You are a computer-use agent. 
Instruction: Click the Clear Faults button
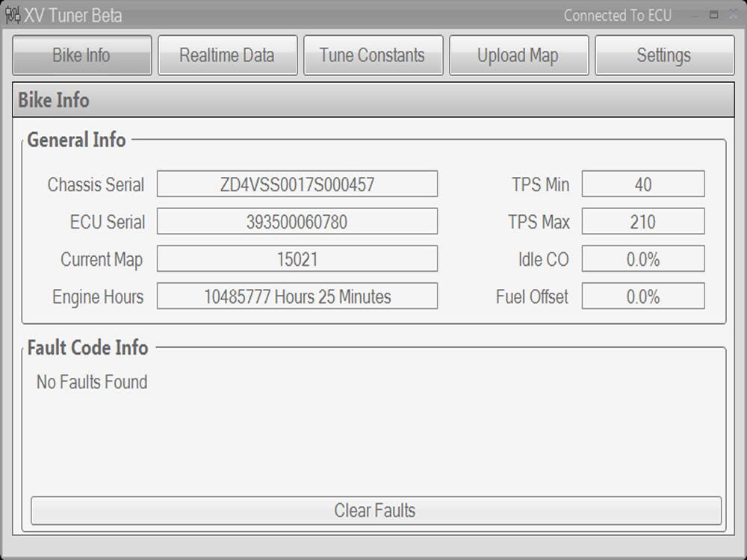pos(373,511)
